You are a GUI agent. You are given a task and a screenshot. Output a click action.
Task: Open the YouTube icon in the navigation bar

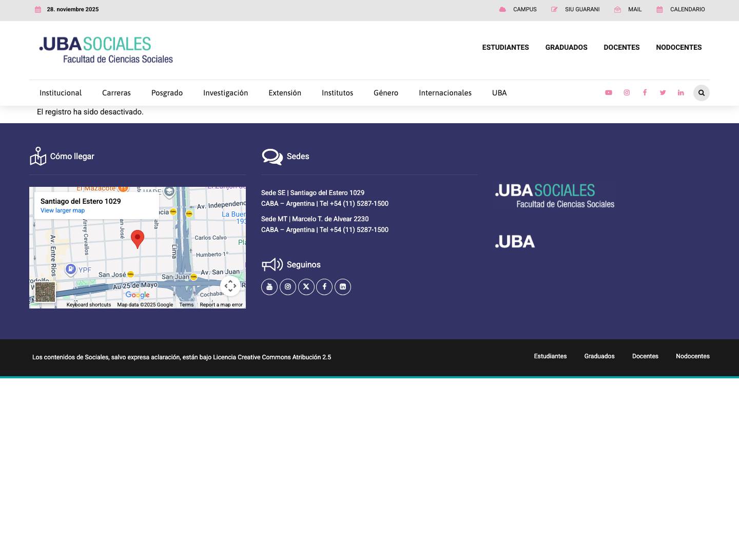[609, 92]
